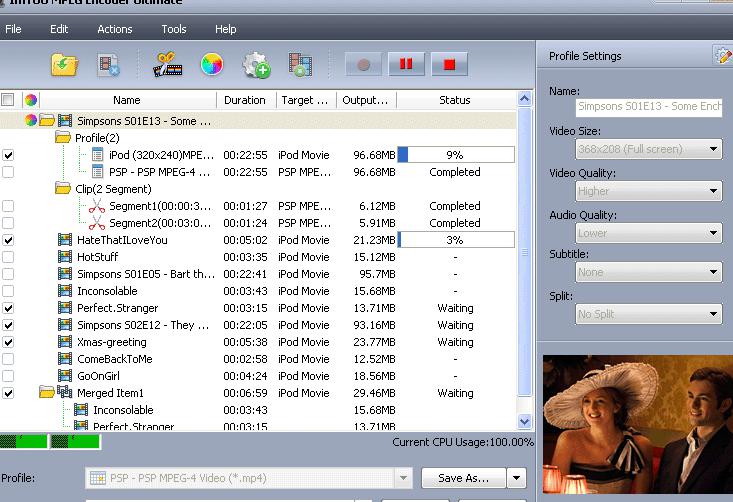Open the Save As arrow dropdown
This screenshot has height=502, width=733.
click(x=516, y=478)
